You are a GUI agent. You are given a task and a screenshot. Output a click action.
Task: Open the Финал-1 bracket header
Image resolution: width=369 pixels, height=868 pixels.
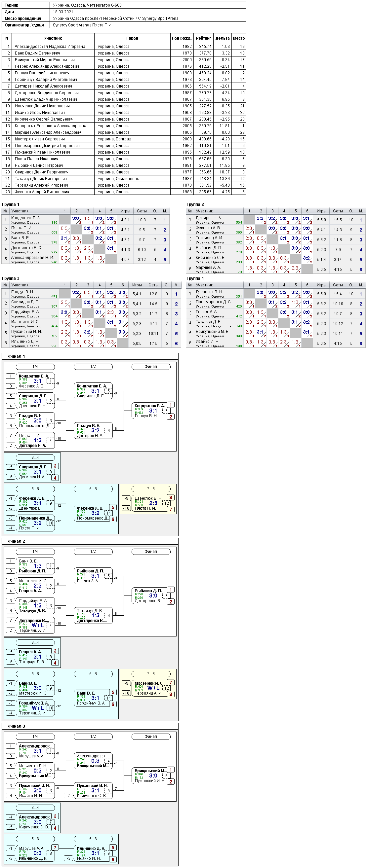point(17,356)
